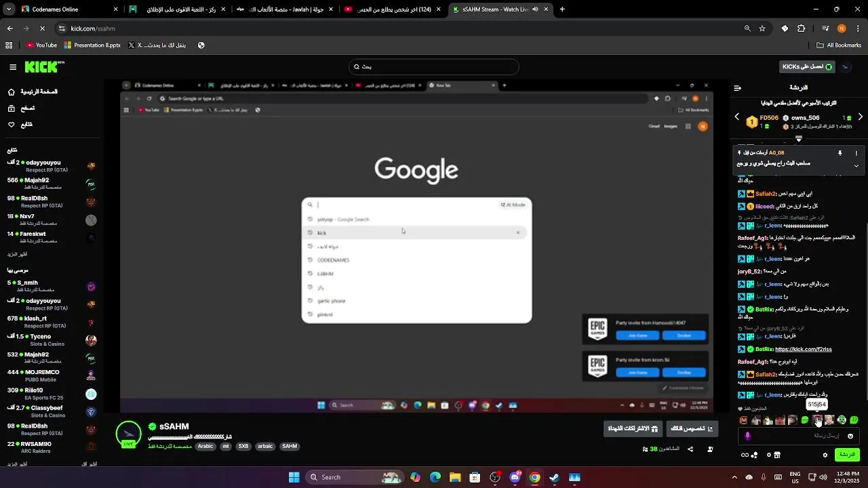The width and height of the screenshot is (868, 488).
Task: Open the Browse icon in Kick's sidebar
Action: click(12, 108)
